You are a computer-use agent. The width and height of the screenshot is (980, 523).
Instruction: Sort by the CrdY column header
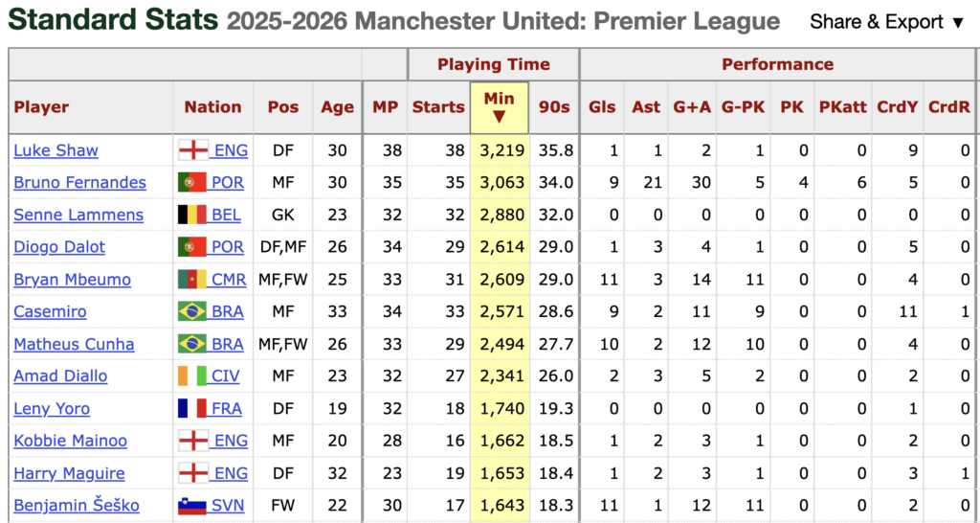(897, 107)
